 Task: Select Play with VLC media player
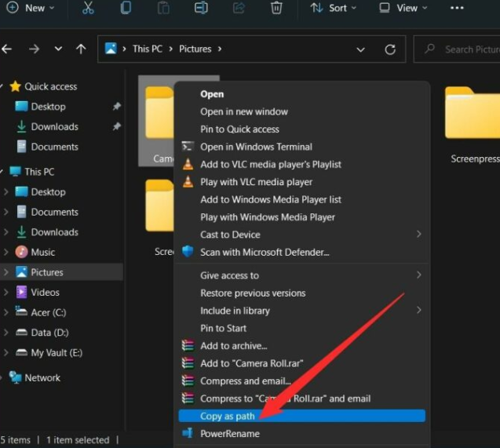click(x=301, y=182)
